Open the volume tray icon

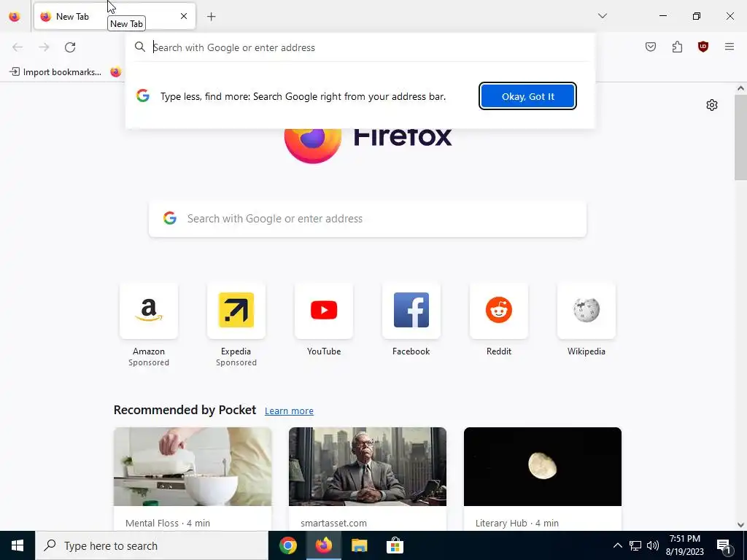pyautogui.click(x=653, y=545)
